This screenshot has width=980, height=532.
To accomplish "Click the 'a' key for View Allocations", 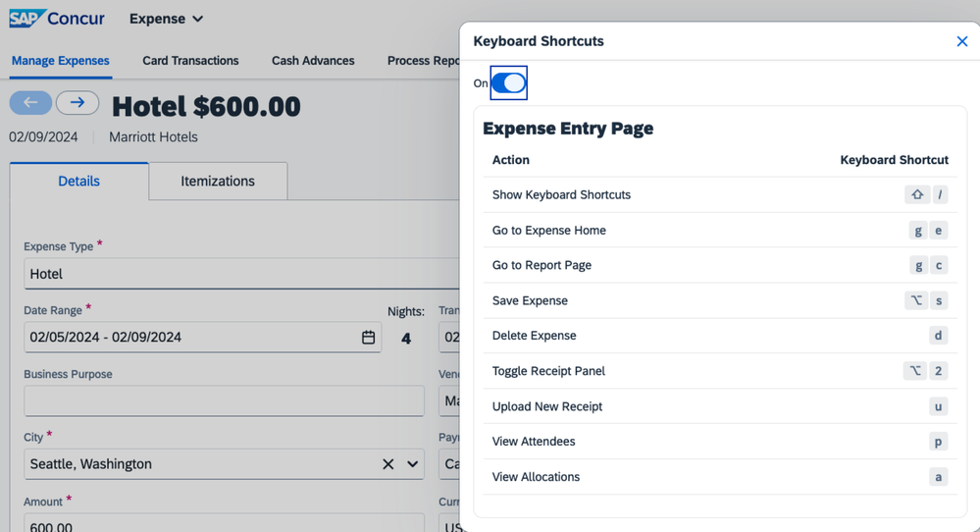I will pos(938,477).
